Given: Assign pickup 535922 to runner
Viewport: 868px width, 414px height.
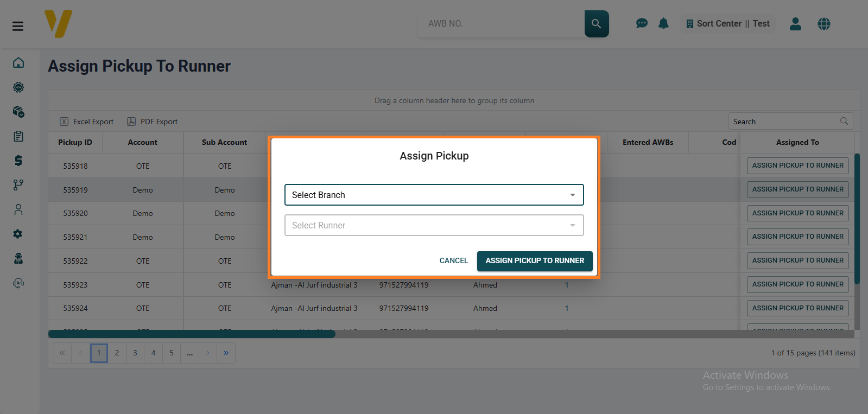Looking at the screenshot, I should pos(797,260).
